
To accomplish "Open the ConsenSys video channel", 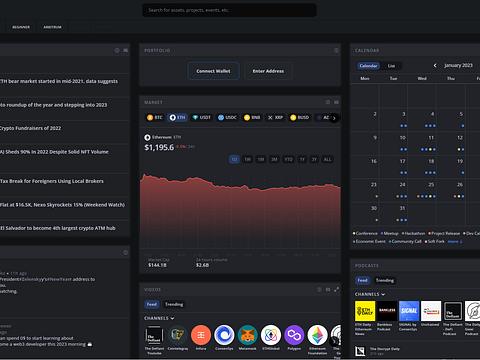I will point(224,338).
